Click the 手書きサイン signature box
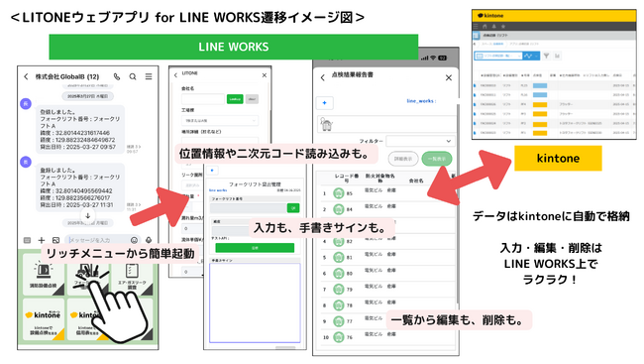The image size is (644, 364). (x=255, y=303)
